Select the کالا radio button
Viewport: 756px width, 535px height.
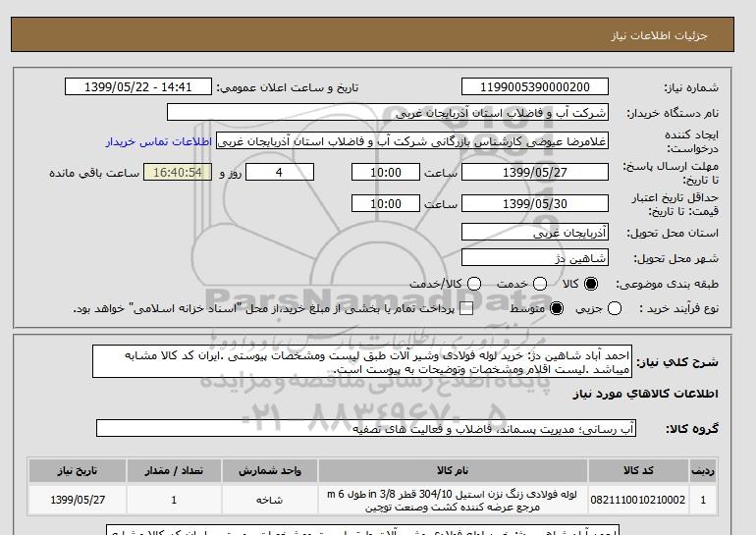[591, 284]
